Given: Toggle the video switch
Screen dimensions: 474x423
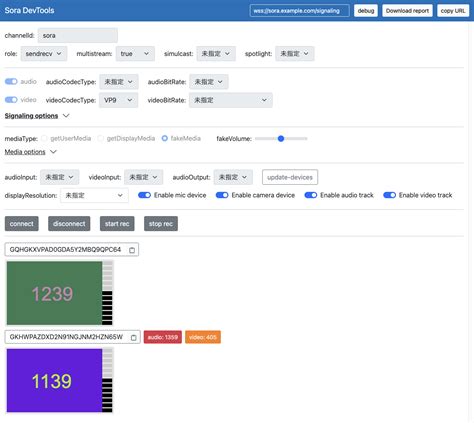Looking at the screenshot, I should pyautogui.click(x=11, y=100).
